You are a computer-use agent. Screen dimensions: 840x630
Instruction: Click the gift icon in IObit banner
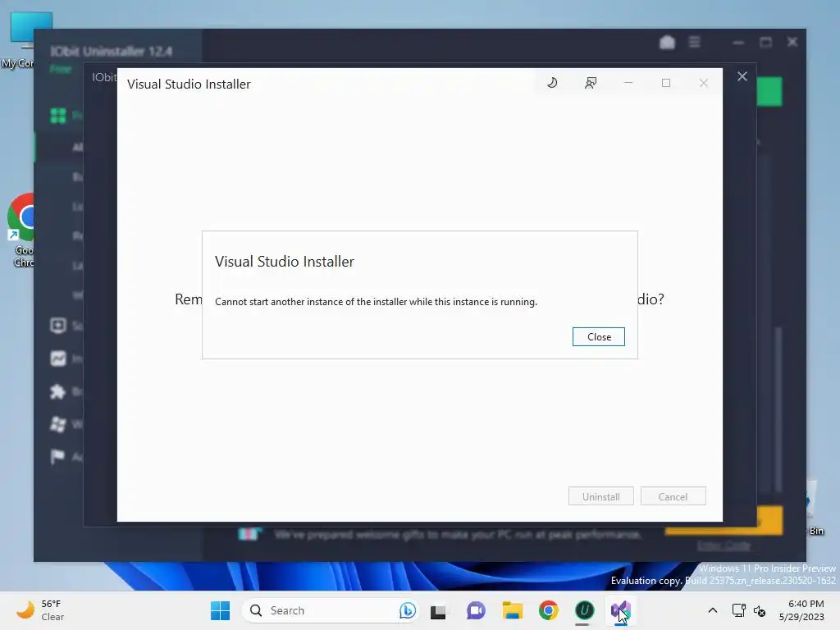249,534
